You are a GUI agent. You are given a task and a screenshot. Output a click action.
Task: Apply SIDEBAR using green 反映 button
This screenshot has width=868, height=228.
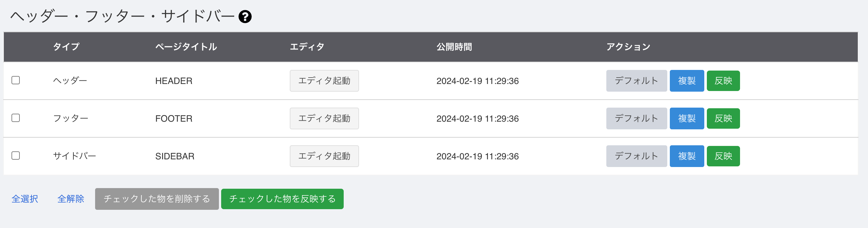[723, 156]
